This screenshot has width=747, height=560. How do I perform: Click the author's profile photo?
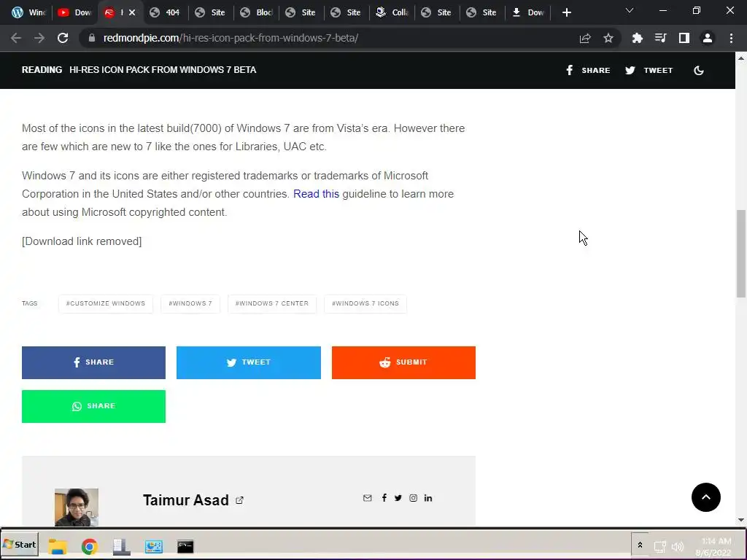point(76,507)
